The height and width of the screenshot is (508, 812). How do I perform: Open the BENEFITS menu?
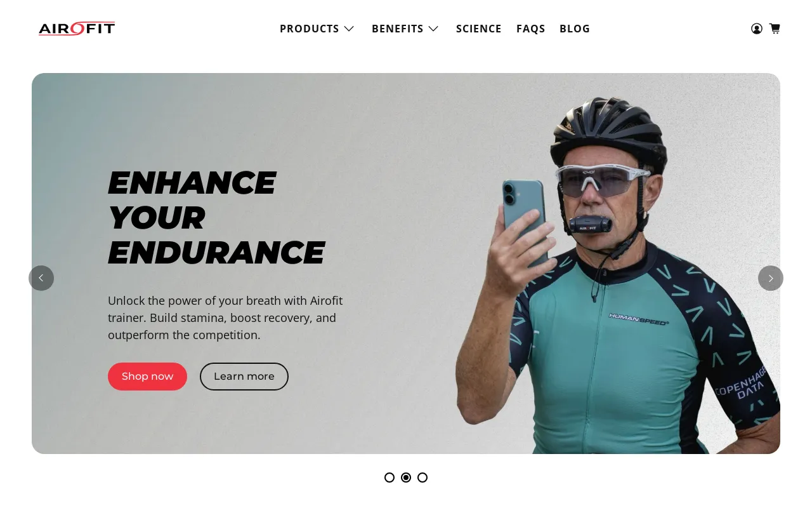point(398,29)
